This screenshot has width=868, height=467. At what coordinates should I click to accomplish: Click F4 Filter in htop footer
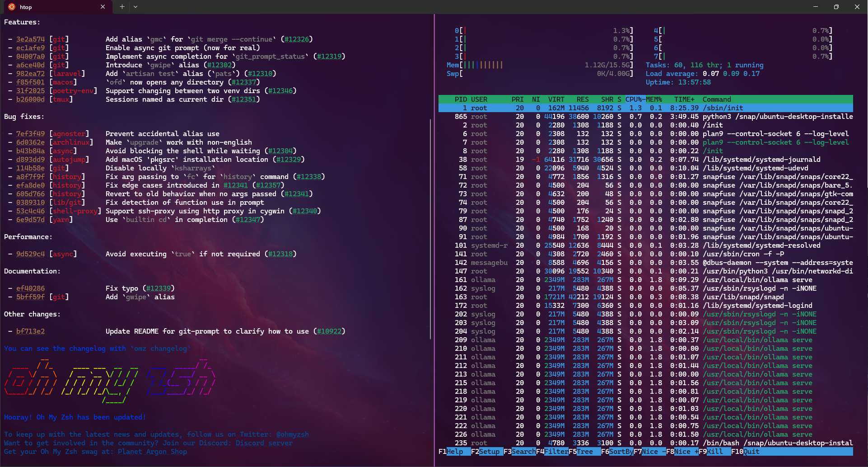[552, 452]
